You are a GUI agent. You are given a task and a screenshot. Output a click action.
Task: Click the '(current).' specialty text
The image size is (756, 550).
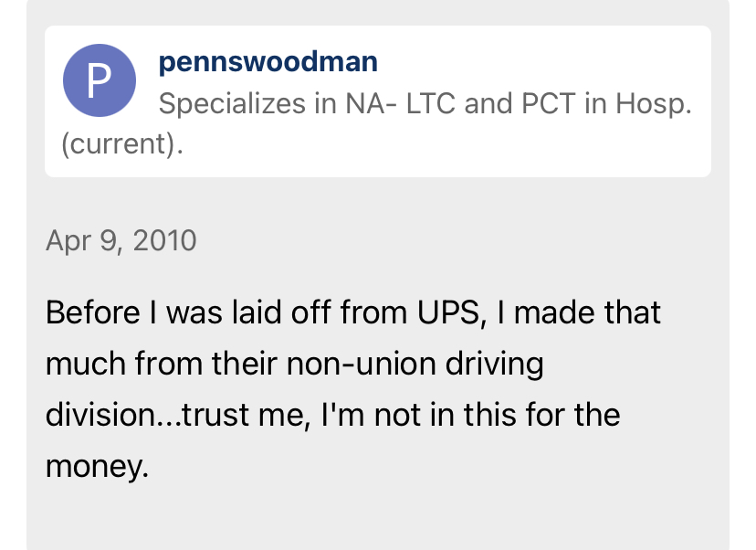[x=122, y=143]
